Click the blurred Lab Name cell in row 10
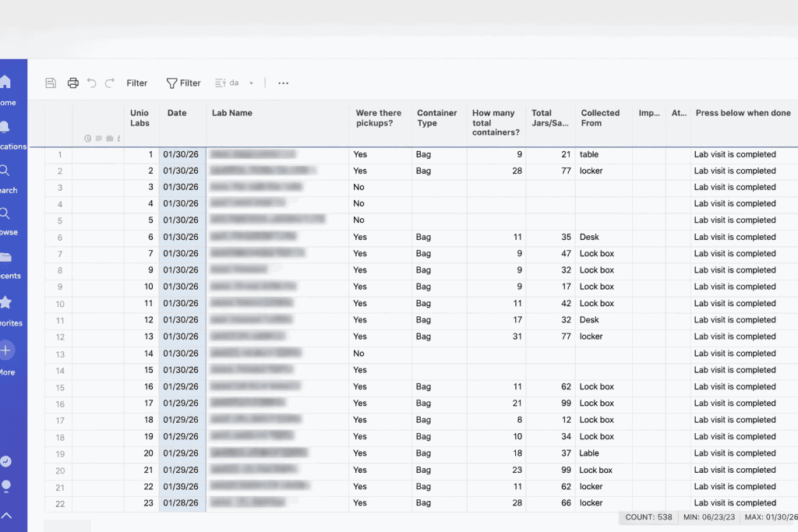 pyautogui.click(x=278, y=304)
